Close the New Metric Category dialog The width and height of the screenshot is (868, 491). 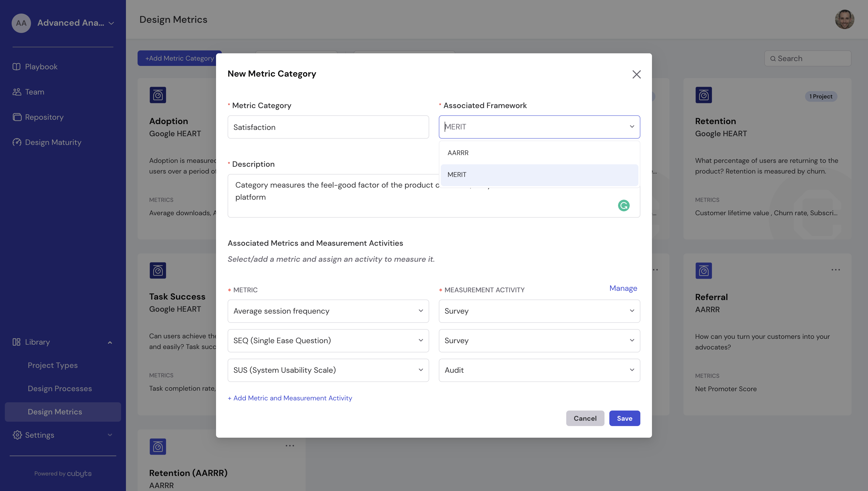(x=636, y=74)
